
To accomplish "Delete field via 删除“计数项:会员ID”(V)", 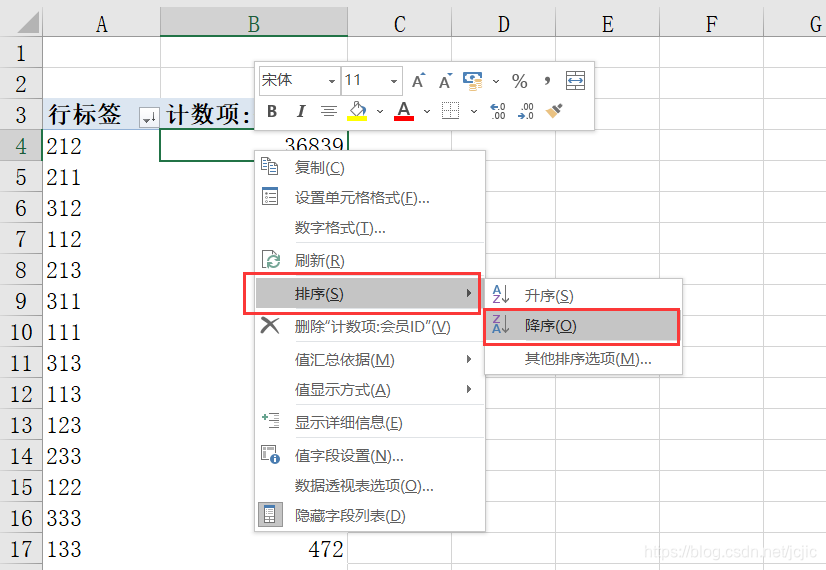I will pos(369,327).
